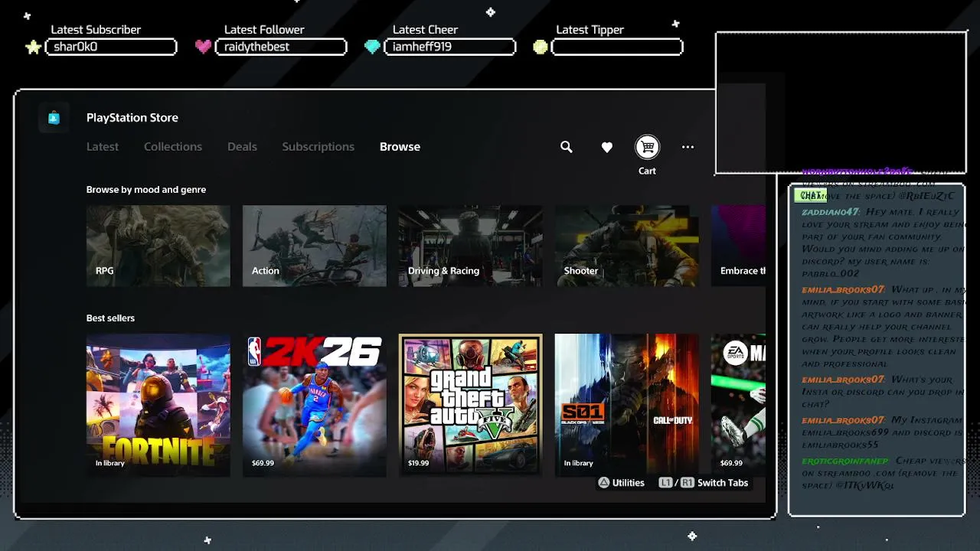Click the $19.99 price on GTA V
Screen dimensions: 980x551
point(419,463)
